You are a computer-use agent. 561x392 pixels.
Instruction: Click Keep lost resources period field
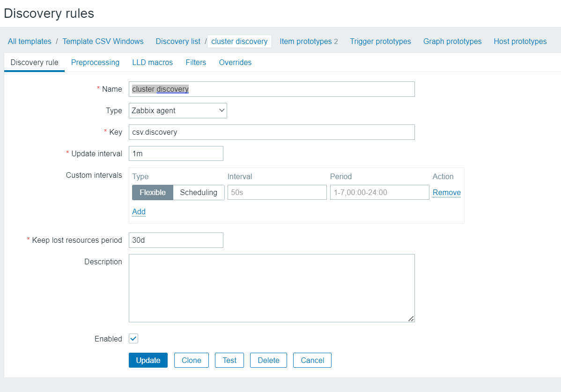tap(176, 240)
